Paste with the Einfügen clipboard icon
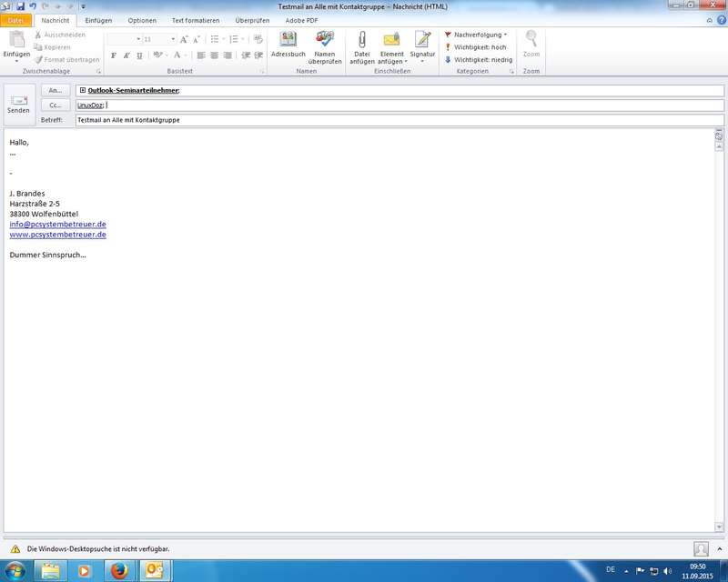The width and height of the screenshot is (728, 582). coord(16,39)
